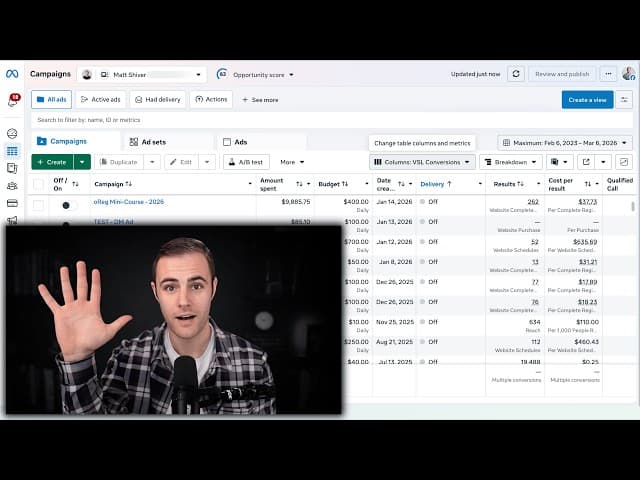Open the date range picker dropdown
This screenshot has width=640, height=480.
point(565,143)
